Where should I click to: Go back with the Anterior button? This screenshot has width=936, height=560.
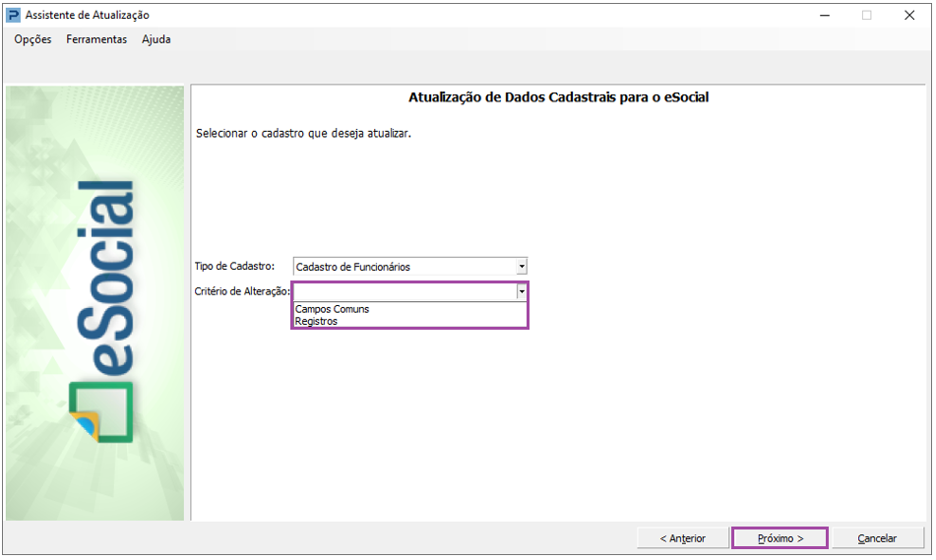pos(683,538)
